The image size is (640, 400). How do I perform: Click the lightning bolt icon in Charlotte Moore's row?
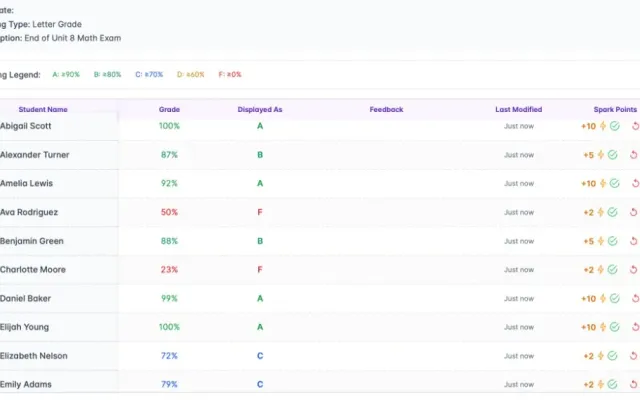point(601,270)
